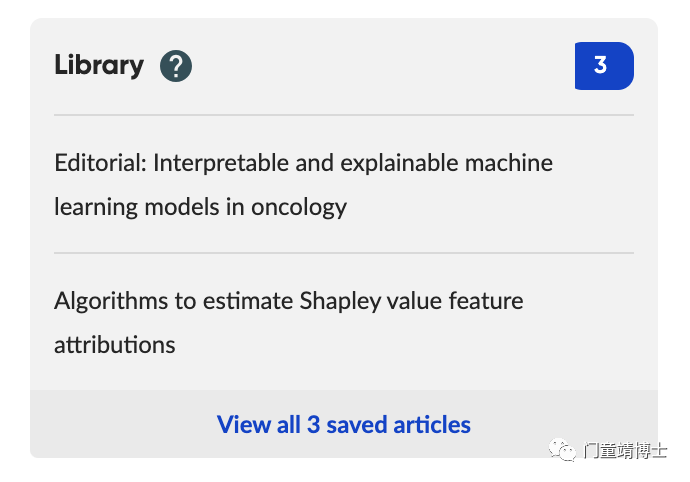Click View all 3 saved articles
The width and height of the screenshot is (690, 482).
click(344, 425)
